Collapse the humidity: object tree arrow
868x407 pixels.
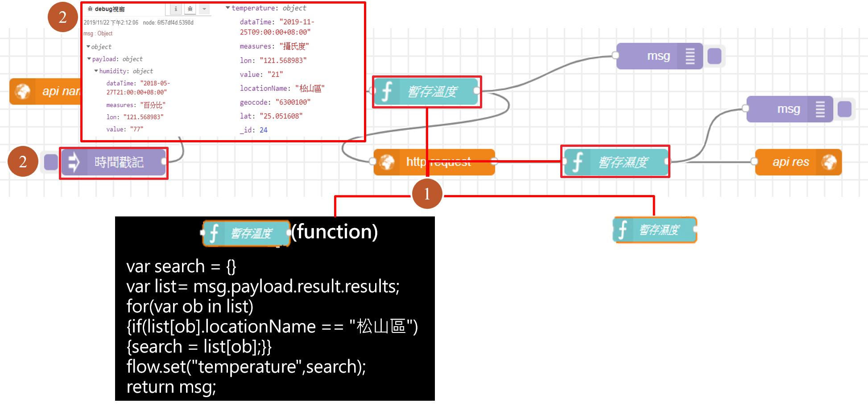tap(96, 71)
